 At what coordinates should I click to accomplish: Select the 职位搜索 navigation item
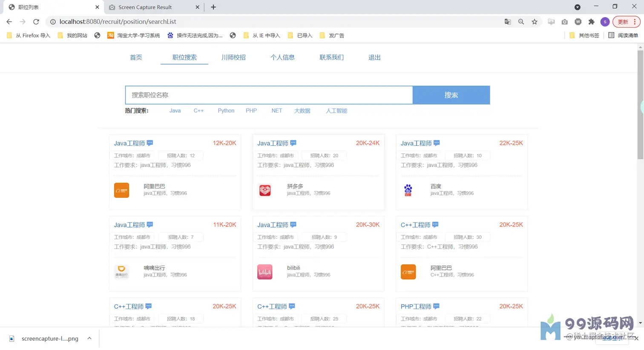(x=184, y=57)
